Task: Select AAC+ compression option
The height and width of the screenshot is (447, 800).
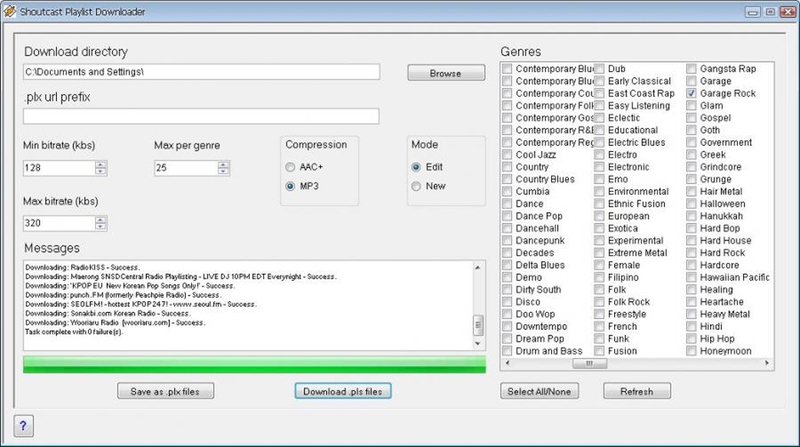Action: [x=290, y=167]
